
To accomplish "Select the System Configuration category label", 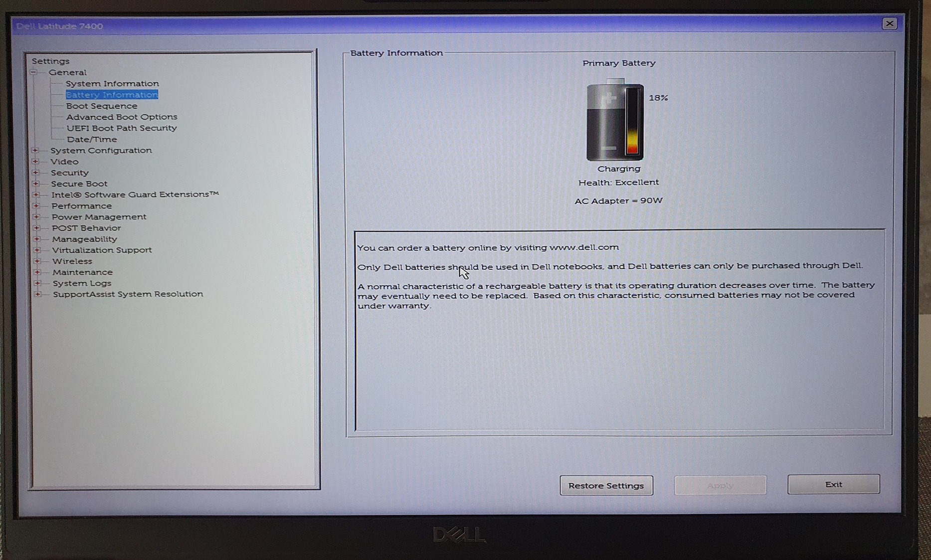I will [101, 150].
